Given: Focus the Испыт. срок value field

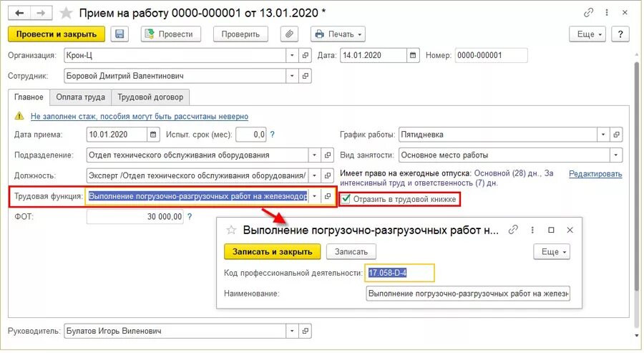Looking at the screenshot, I should pyautogui.click(x=251, y=135).
